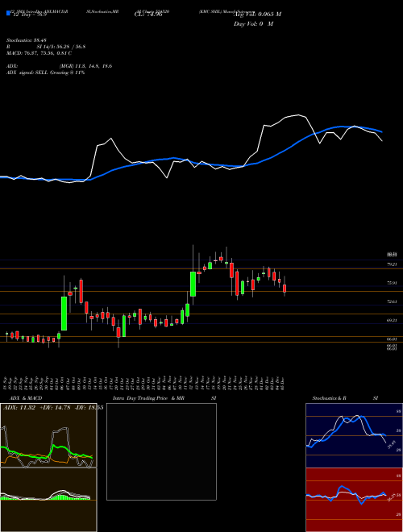Click the 75.91 price axis label

392,283
